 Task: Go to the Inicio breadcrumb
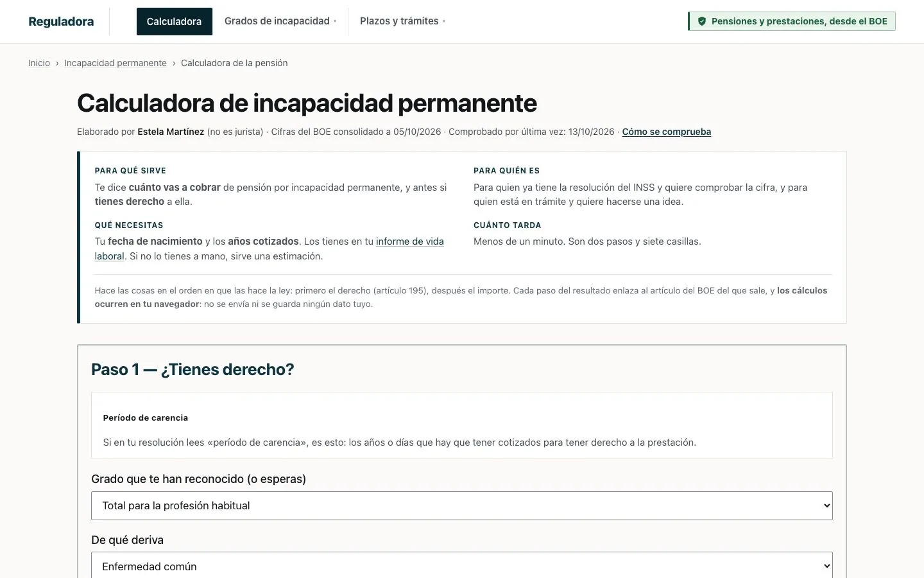tap(39, 63)
